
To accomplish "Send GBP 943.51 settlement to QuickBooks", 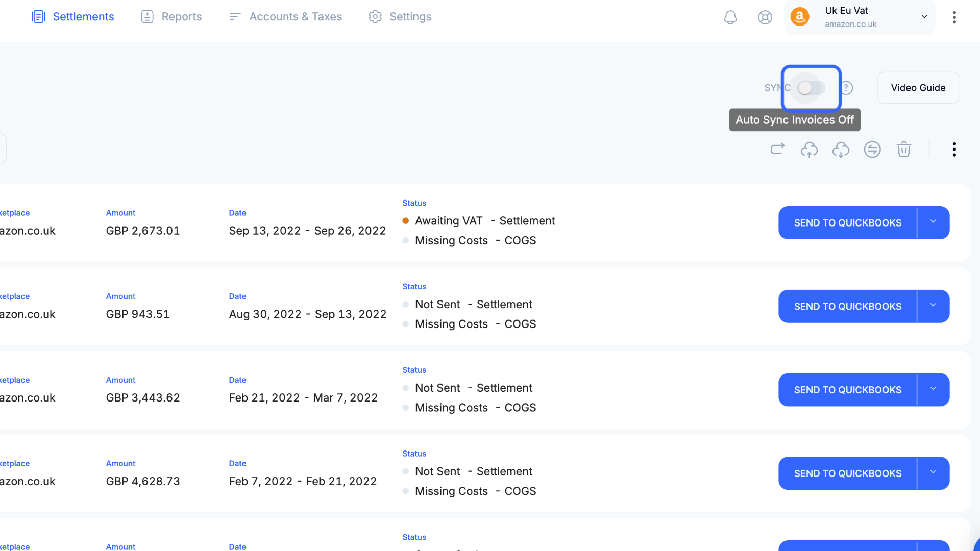I will click(x=847, y=306).
